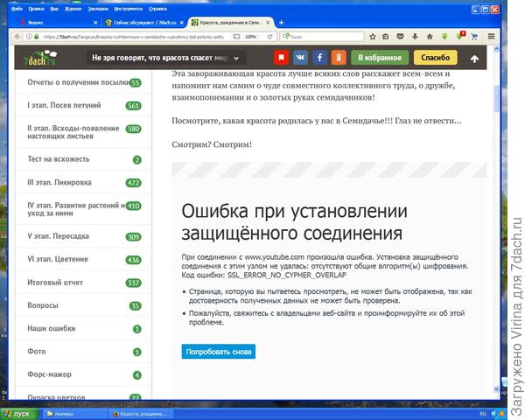Screen dimensions: 525x420
Task: Add to bookmarks via red share button
Action: [281, 58]
